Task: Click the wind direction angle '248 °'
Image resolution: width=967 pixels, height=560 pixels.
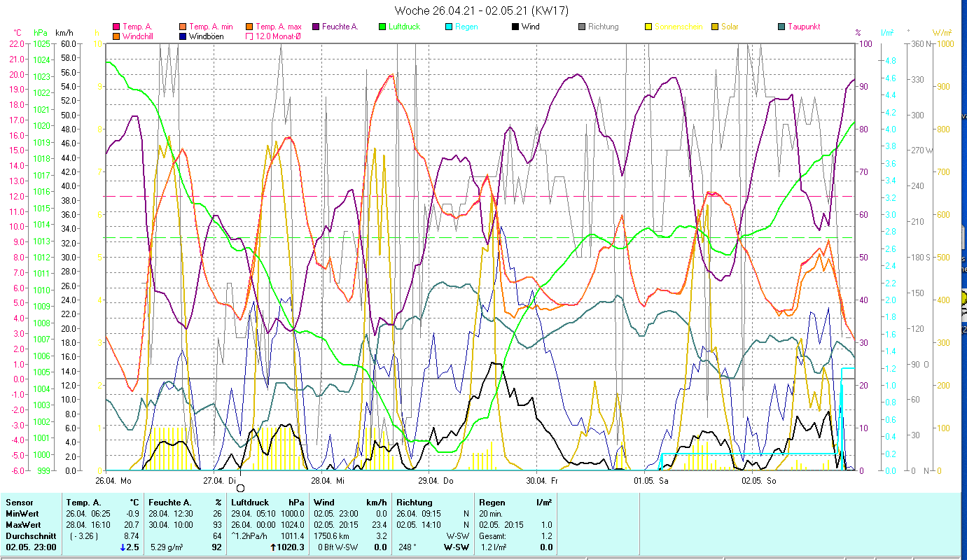Action: coord(408,547)
